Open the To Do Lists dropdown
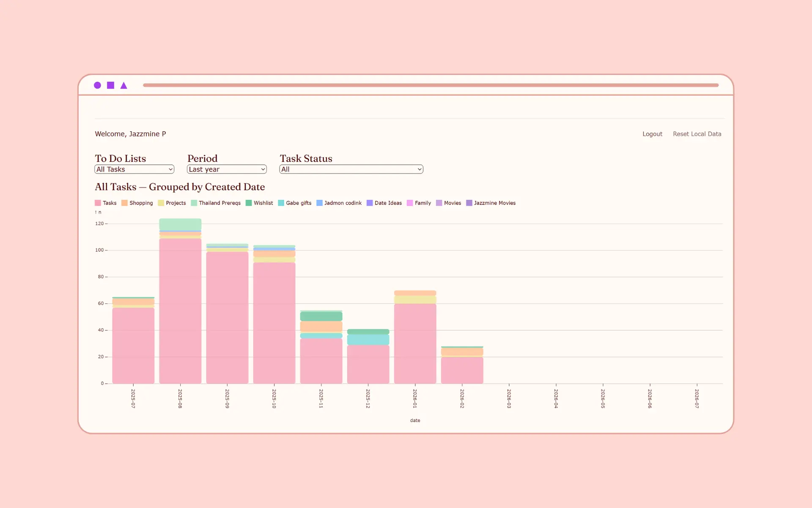812x508 pixels. pos(134,169)
